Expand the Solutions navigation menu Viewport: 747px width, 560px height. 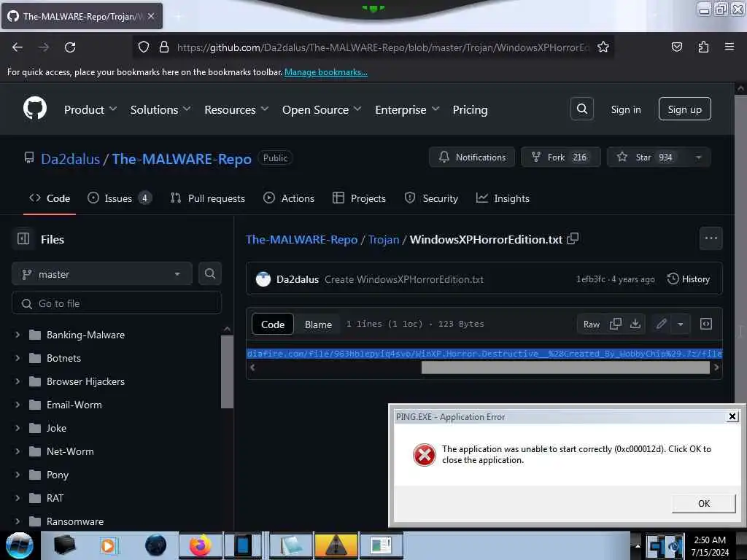click(160, 109)
